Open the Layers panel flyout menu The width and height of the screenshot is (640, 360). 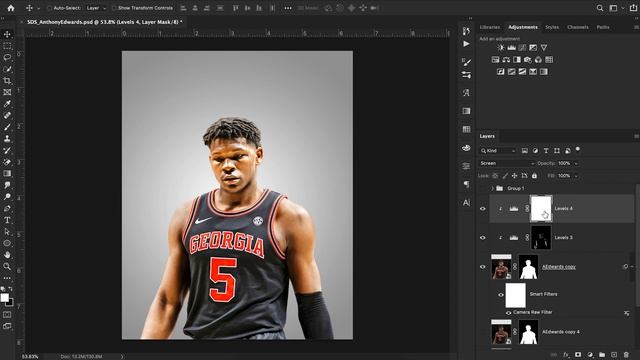pos(636,136)
